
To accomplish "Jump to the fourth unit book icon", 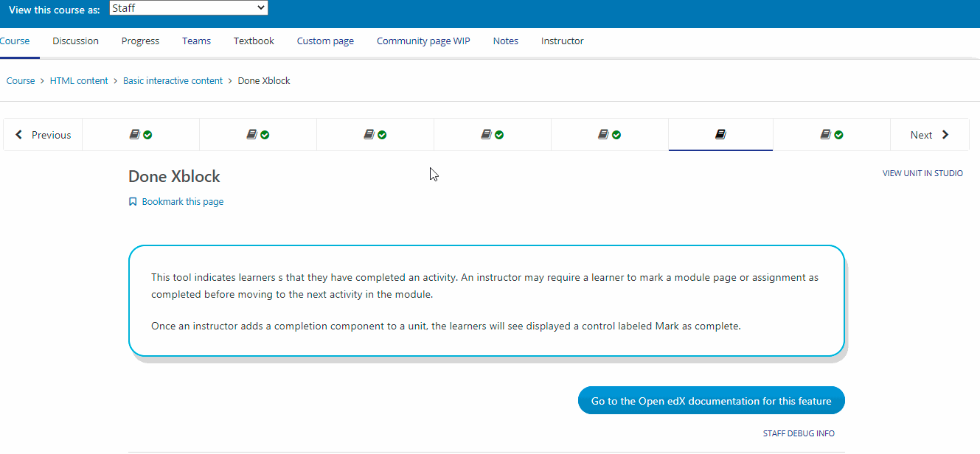I will 487,135.
